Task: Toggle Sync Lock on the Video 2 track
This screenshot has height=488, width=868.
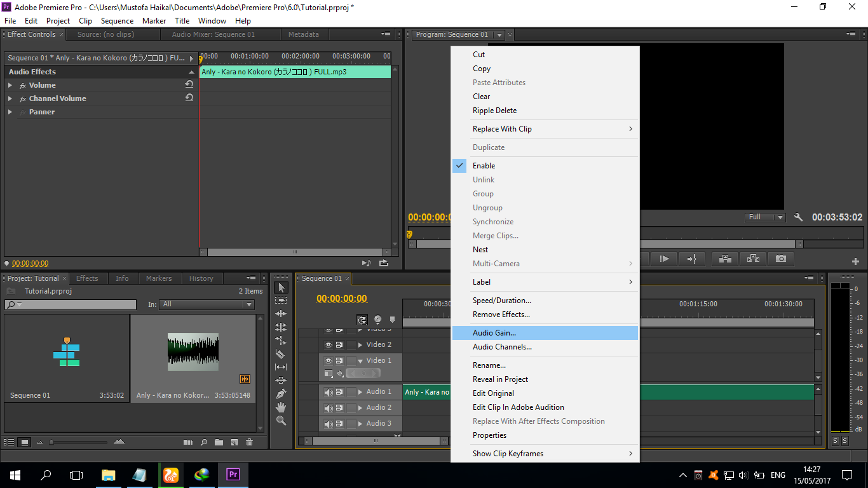Action: click(339, 345)
